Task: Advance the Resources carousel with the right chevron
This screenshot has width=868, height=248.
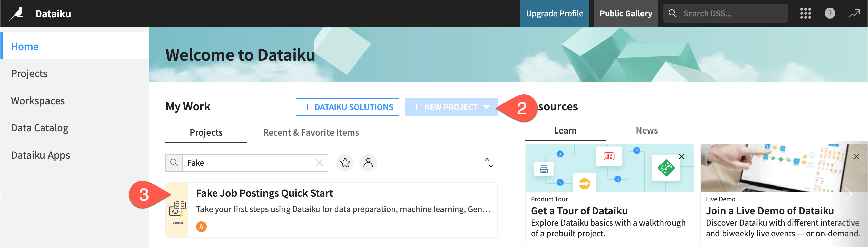Action: 850,194
